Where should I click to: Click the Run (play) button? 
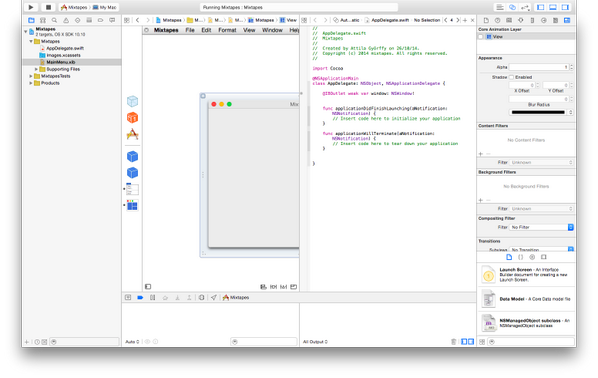(31, 7)
